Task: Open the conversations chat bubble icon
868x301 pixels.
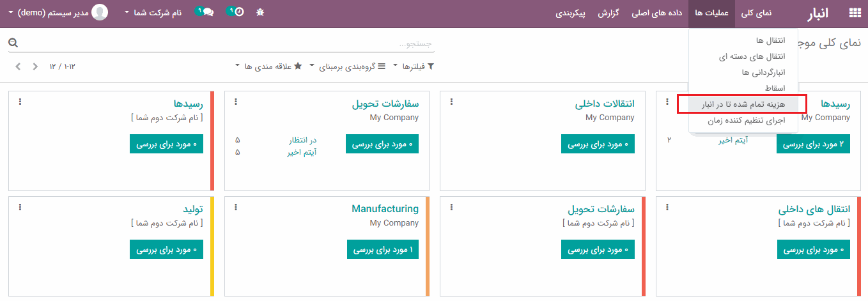Action: (x=205, y=12)
